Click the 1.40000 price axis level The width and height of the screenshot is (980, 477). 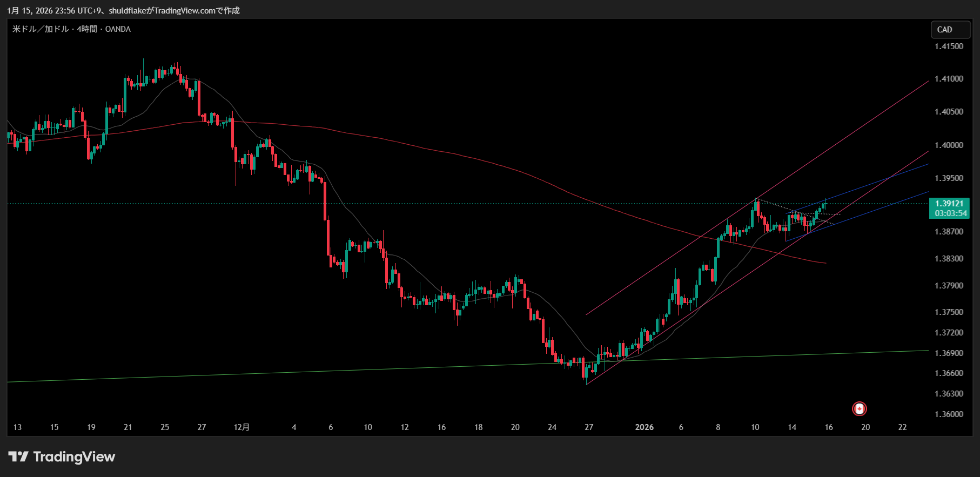949,145
